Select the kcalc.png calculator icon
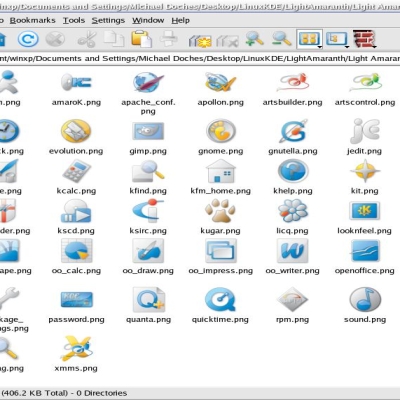This screenshot has width=400, height=400. [x=76, y=171]
